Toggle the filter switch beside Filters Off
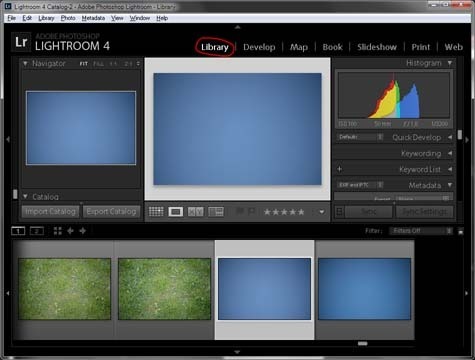475x360 pixels. click(461, 231)
